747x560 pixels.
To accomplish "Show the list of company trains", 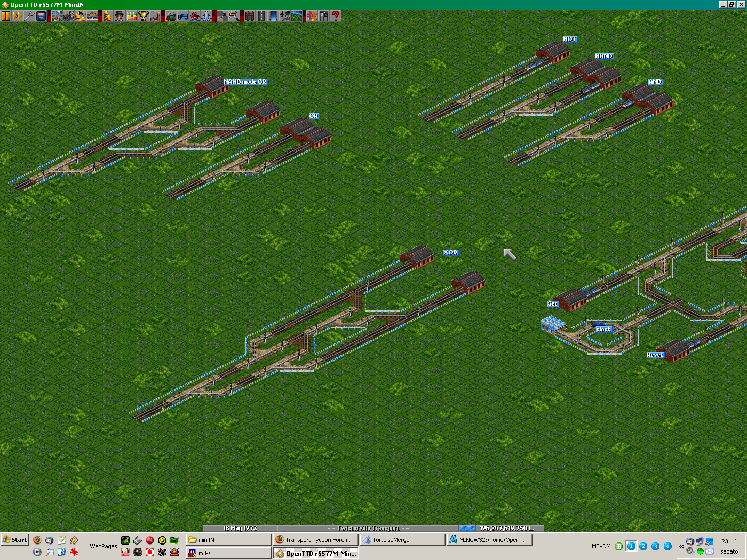I will [171, 16].
